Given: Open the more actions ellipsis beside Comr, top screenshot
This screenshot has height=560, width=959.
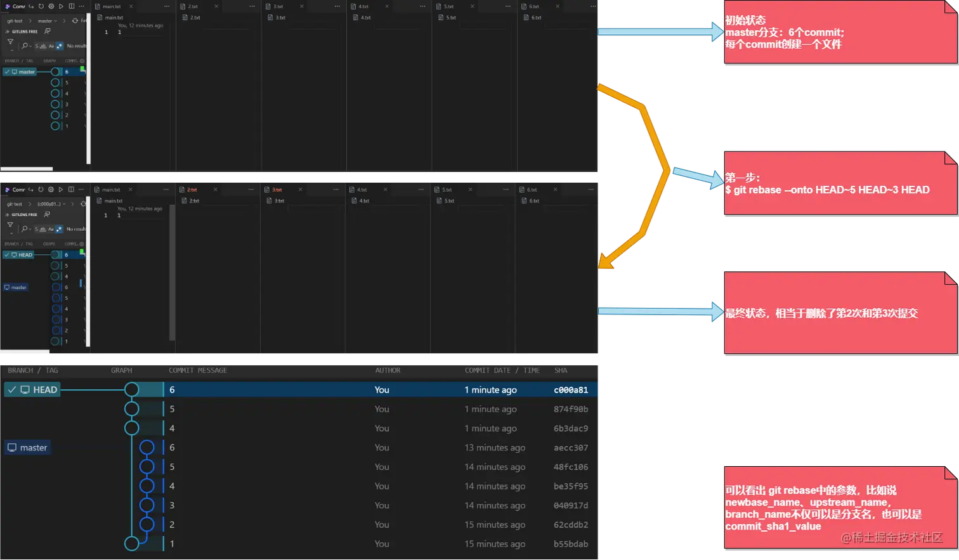Looking at the screenshot, I should (x=82, y=6).
